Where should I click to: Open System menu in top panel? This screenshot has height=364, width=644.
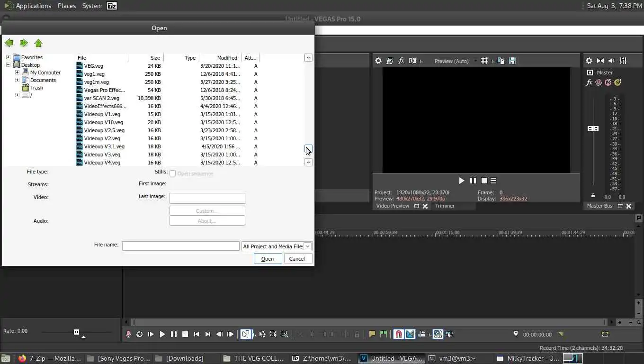click(x=92, y=6)
